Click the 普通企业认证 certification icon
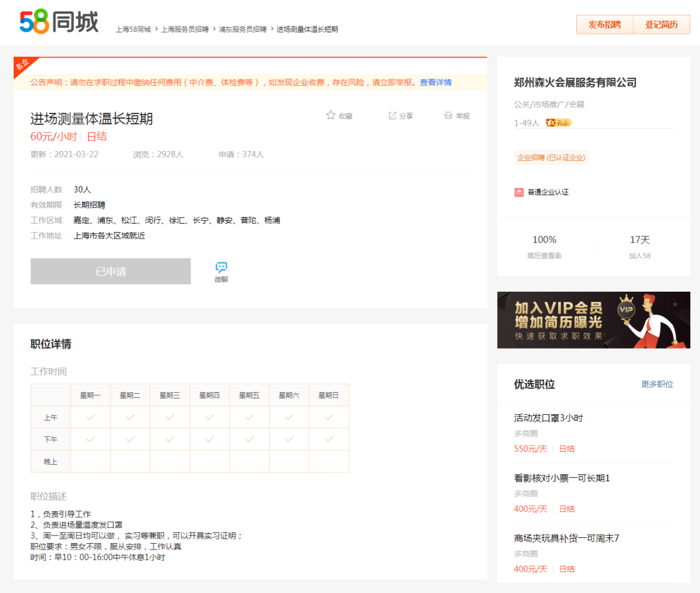Image resolution: width=700 pixels, height=593 pixels. [x=519, y=192]
